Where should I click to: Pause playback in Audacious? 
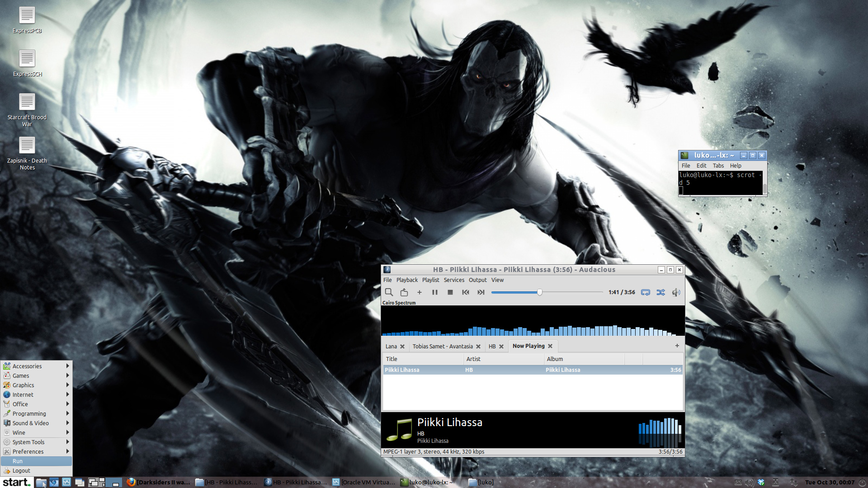coord(435,292)
